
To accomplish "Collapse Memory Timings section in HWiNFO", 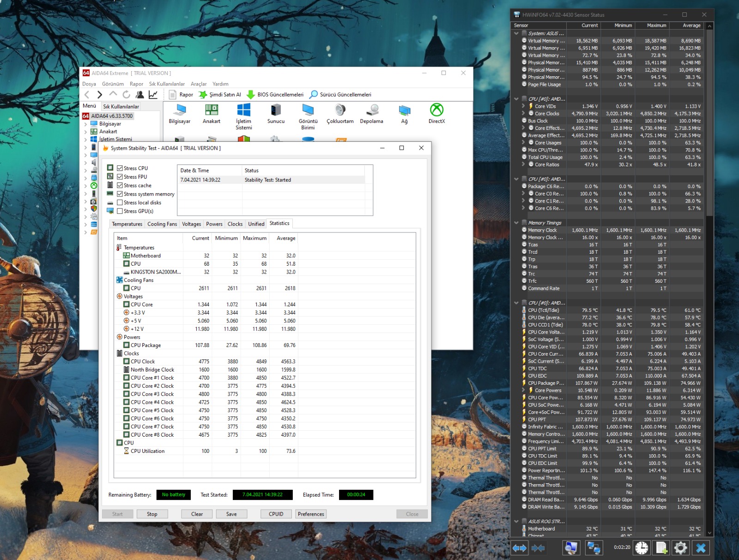I will click(x=516, y=223).
